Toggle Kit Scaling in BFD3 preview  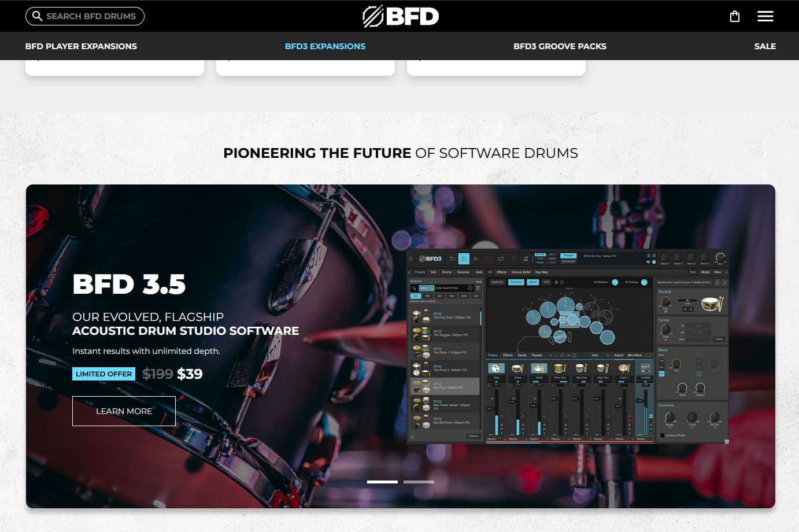click(644, 282)
